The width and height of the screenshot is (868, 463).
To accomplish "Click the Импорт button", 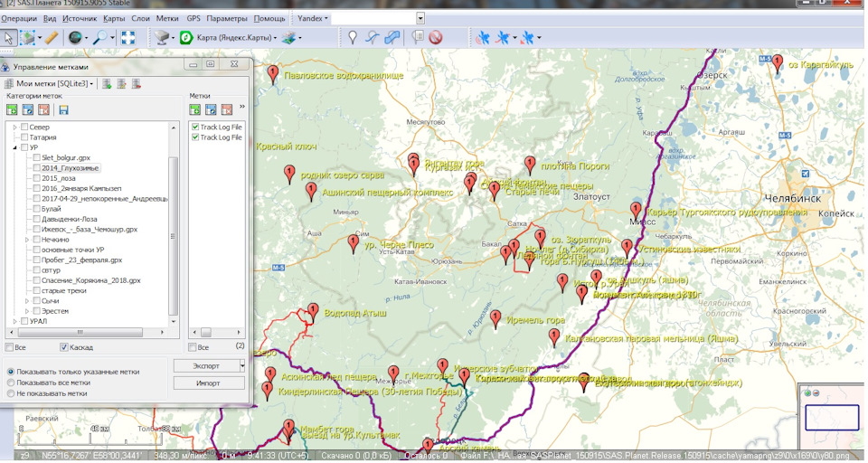I will coord(209,383).
